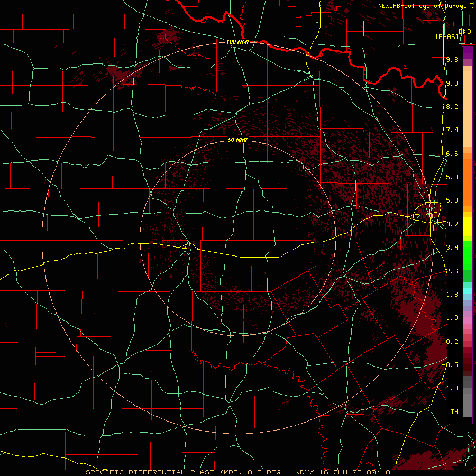Image resolution: width=476 pixels, height=476 pixels.
Task: Click the 5.8 value on color scale
Action: point(452,177)
